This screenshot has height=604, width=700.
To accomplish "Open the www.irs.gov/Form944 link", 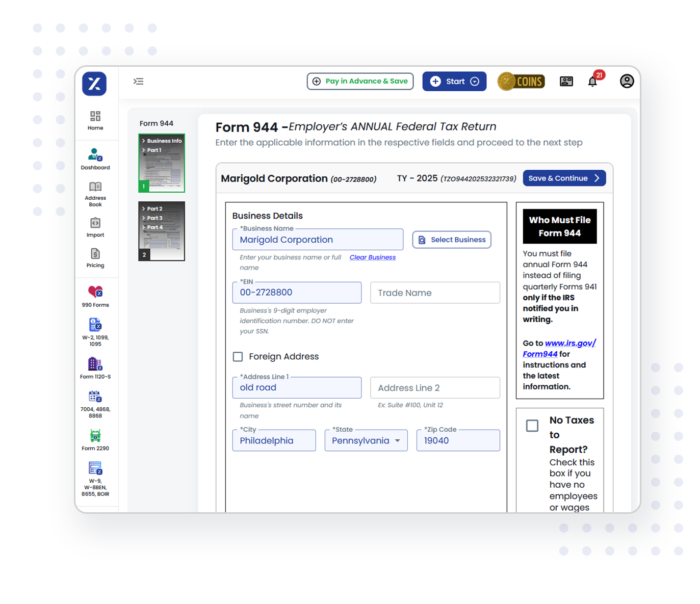I will pos(559,348).
